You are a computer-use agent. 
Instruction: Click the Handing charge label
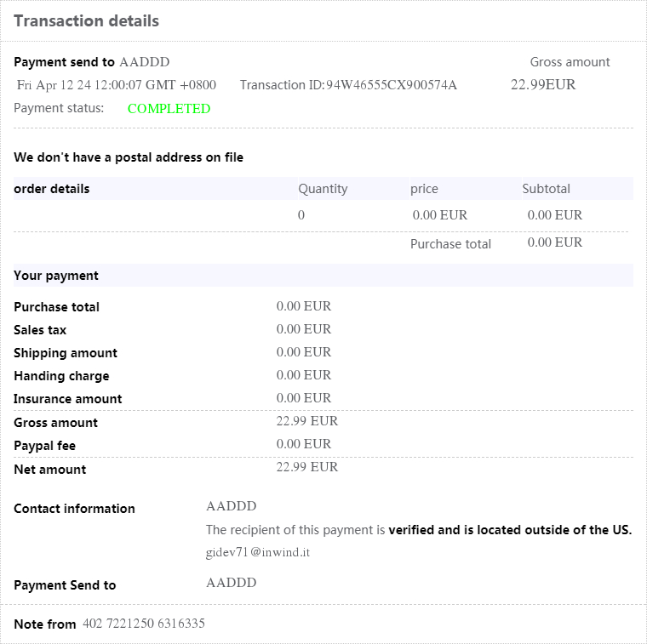[x=61, y=376]
